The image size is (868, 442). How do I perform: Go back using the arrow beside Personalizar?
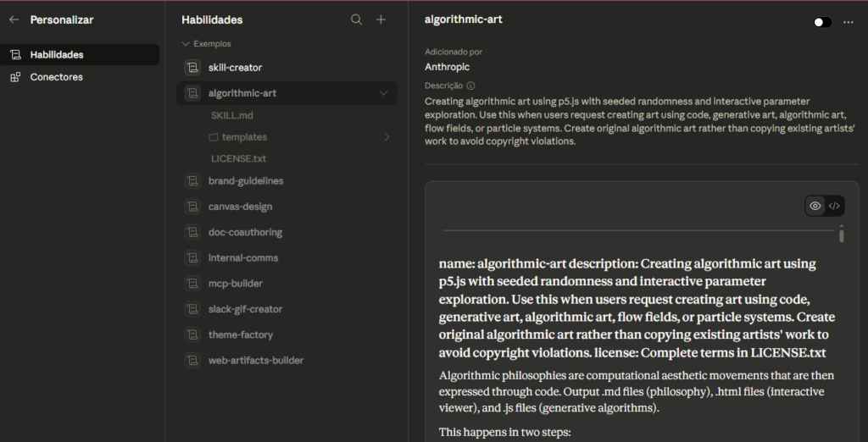pyautogui.click(x=14, y=20)
